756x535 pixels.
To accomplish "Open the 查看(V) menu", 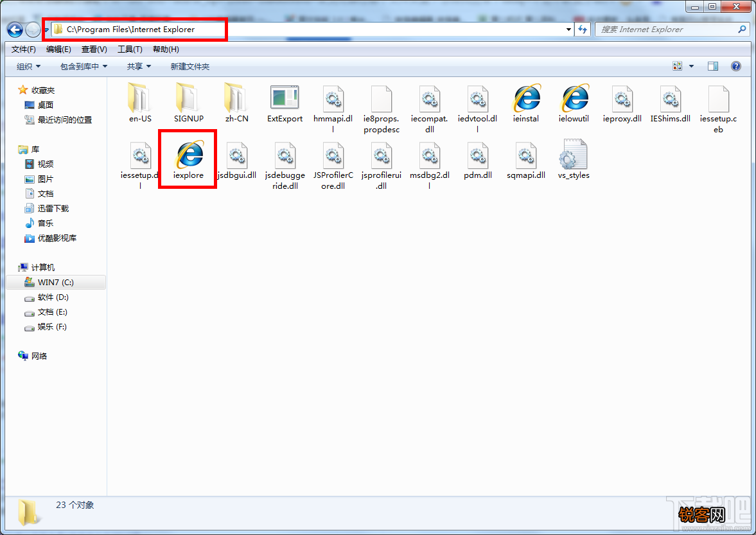I will click(94, 49).
